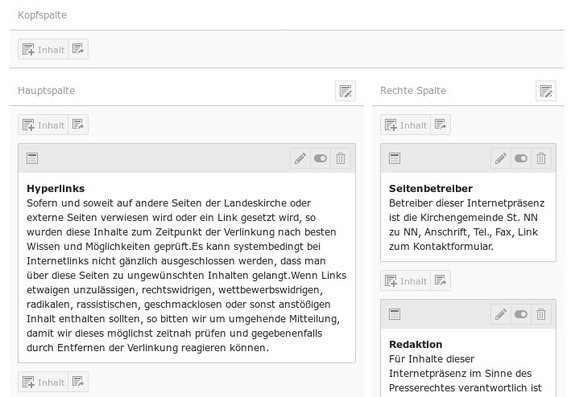Paste content above the Seitenbetreiber element

tap(440, 125)
